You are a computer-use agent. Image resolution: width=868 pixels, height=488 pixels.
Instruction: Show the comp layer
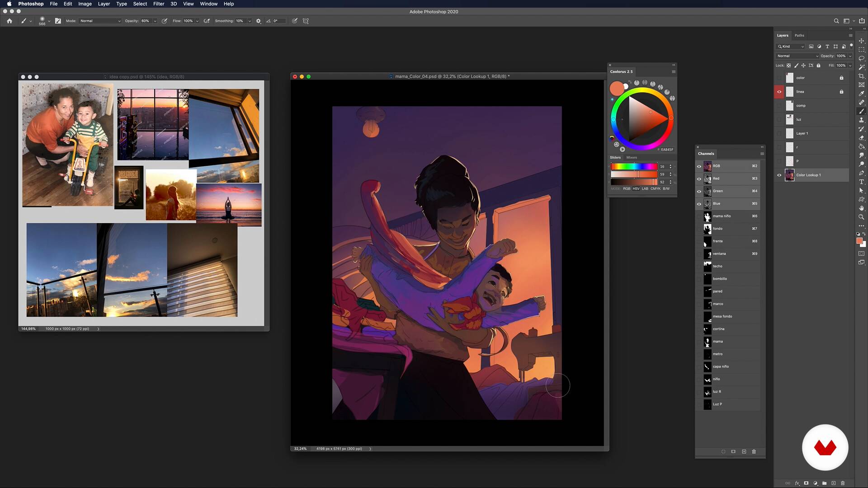pyautogui.click(x=779, y=105)
